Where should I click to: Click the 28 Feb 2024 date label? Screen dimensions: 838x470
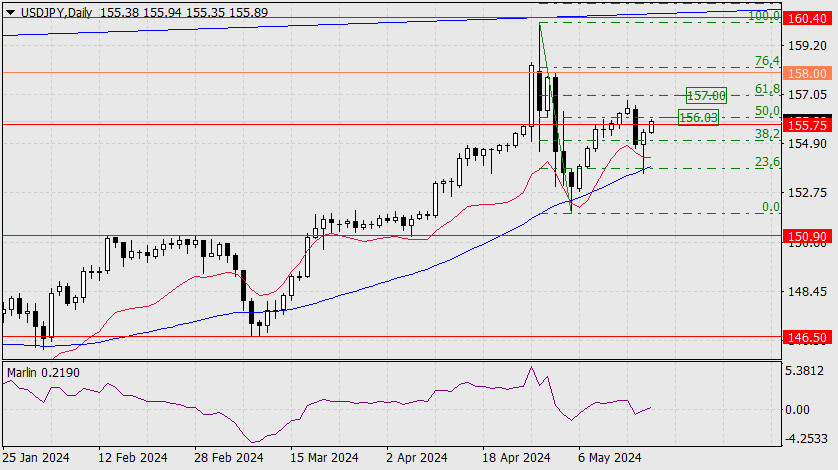click(x=229, y=458)
